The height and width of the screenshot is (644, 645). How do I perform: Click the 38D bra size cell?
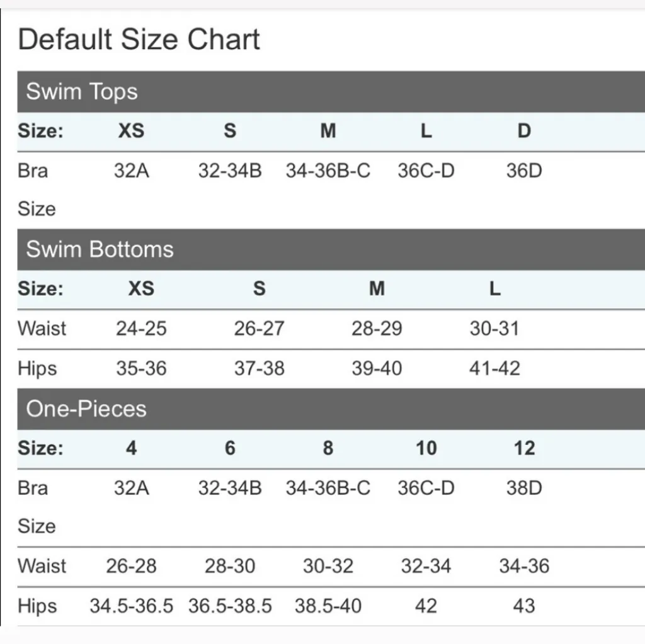coord(524,488)
